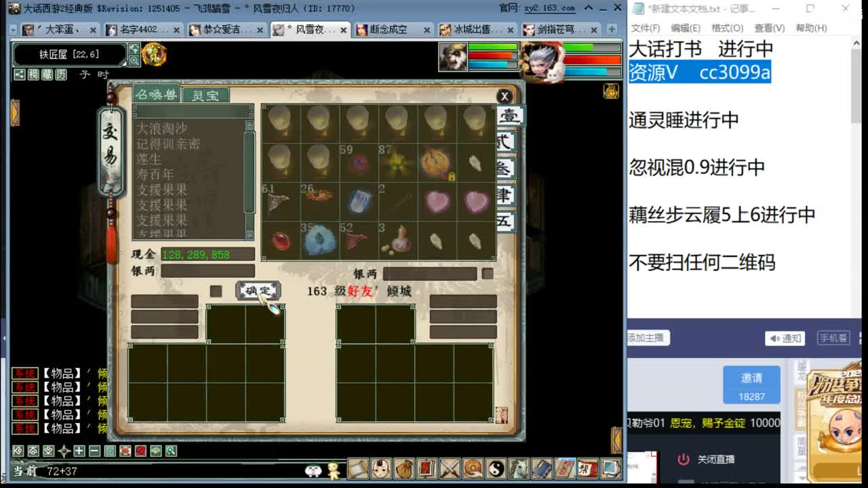
Task: Select 记得训亲密 in the summon list
Action: (x=168, y=144)
